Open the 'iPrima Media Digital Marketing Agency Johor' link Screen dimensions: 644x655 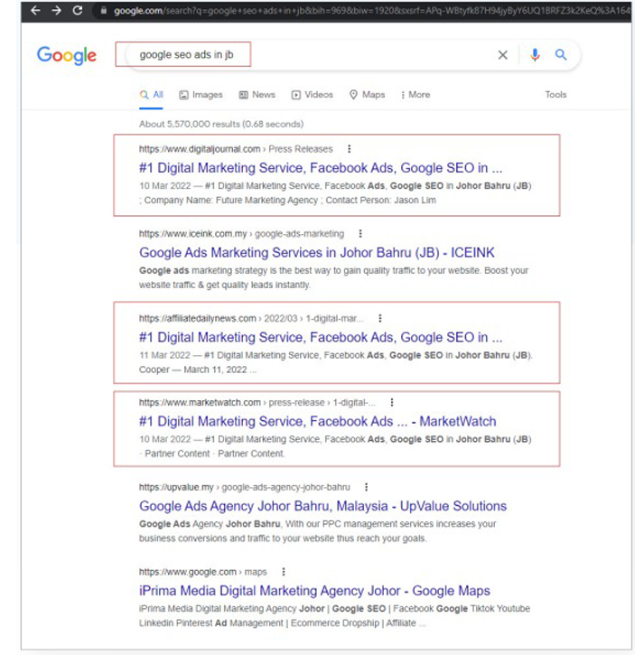314,591
